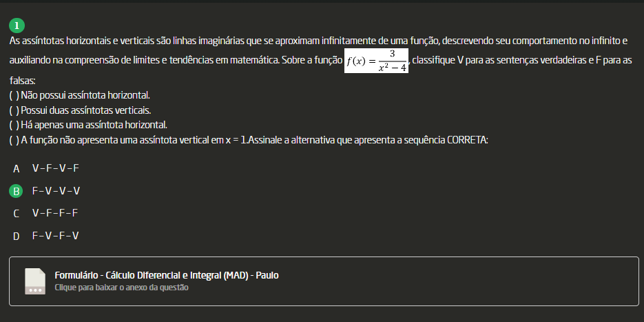Choose the answer text V–F–F–F
Screen dimensions: 644x322
(55, 213)
